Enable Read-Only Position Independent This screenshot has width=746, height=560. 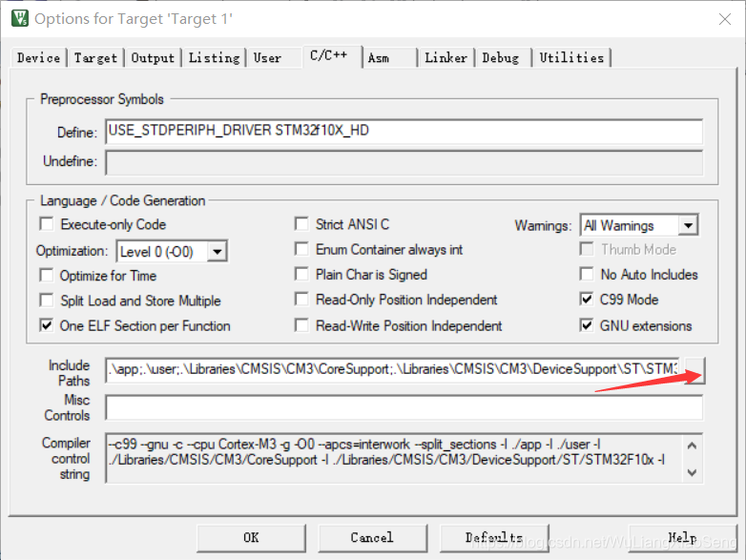tap(301, 300)
